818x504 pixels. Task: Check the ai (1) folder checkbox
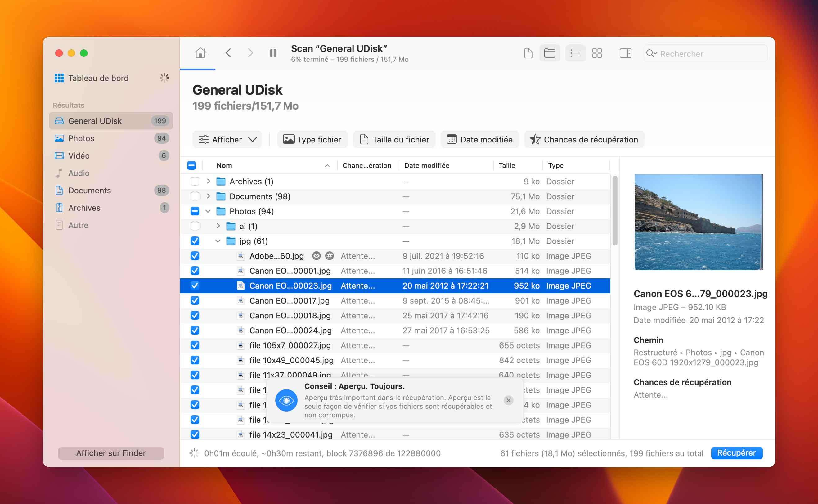(195, 226)
